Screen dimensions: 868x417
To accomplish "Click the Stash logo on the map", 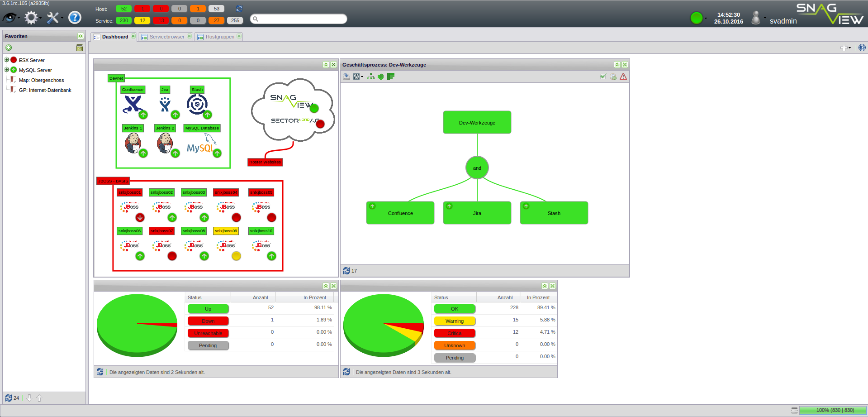I will (x=197, y=104).
